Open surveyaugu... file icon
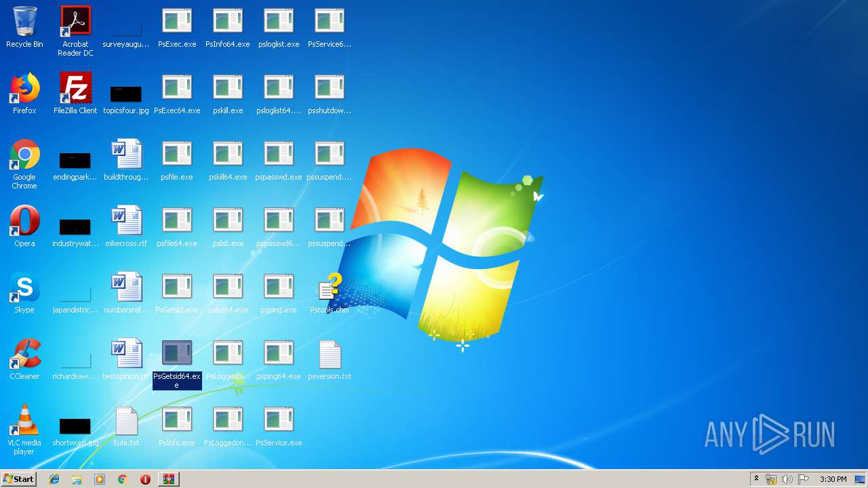Image resolution: width=868 pixels, height=488 pixels. (126, 27)
